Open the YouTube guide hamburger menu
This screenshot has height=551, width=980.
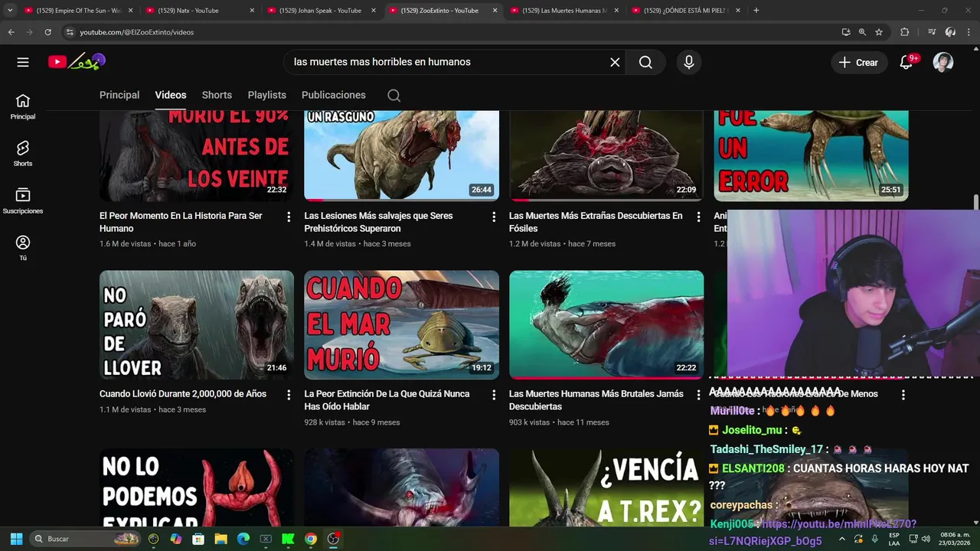pos(23,62)
